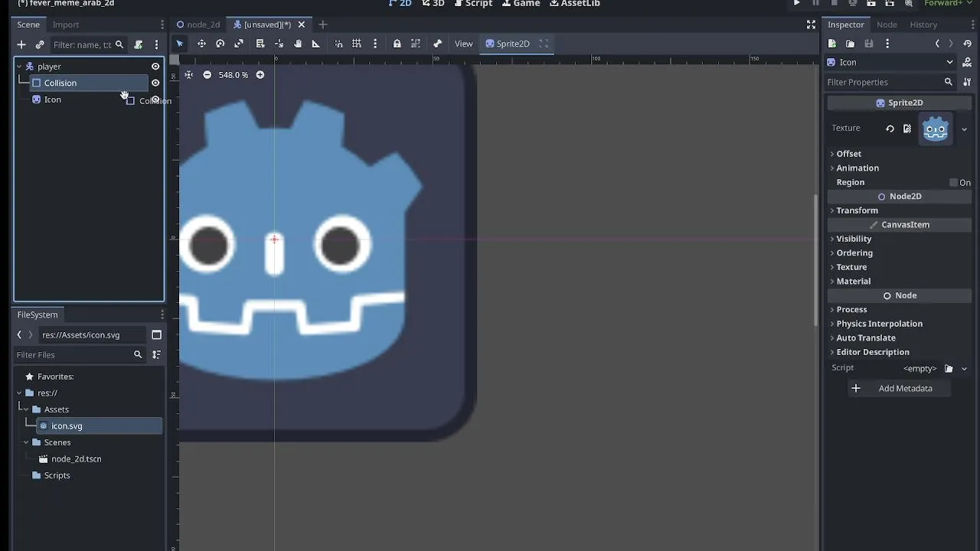Image resolution: width=980 pixels, height=551 pixels.
Task: Open documentation for this node
Action: (x=968, y=62)
